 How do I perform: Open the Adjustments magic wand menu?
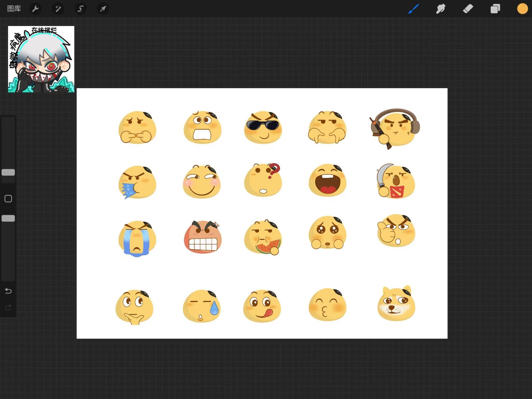[x=58, y=9]
